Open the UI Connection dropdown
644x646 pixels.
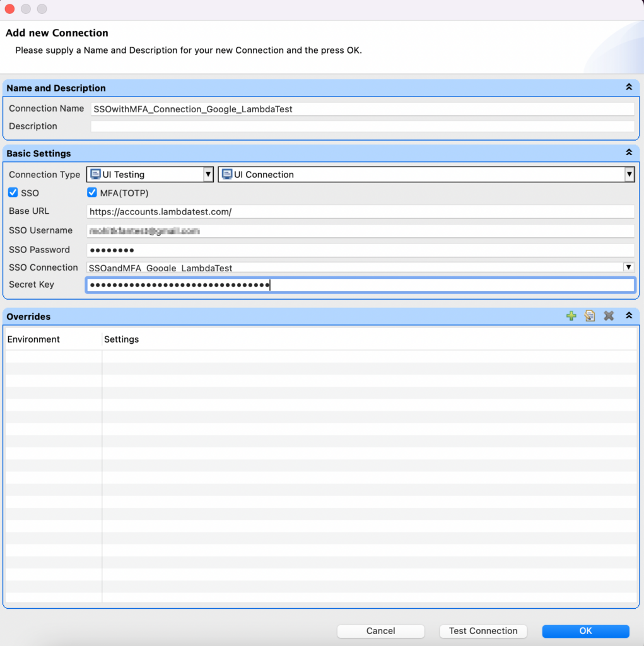(x=629, y=174)
